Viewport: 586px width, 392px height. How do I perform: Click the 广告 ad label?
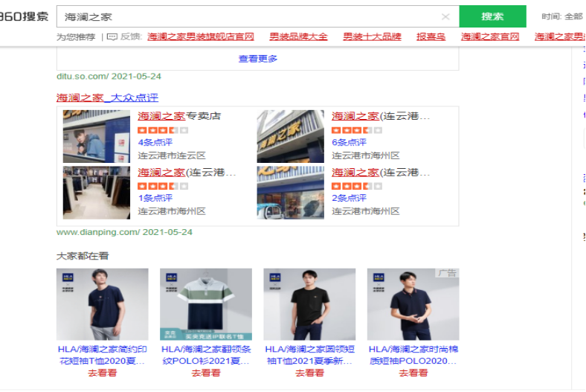448,273
